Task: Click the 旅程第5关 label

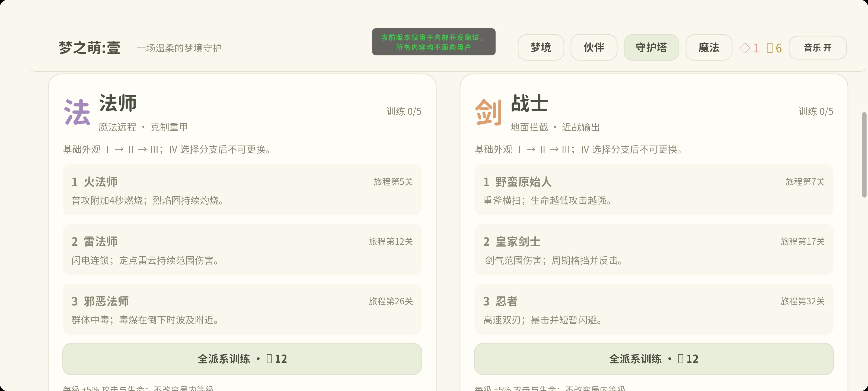Action: pos(393,182)
